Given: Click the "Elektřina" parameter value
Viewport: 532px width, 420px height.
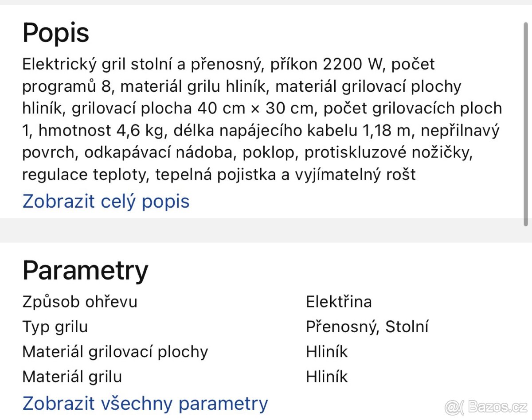Looking at the screenshot, I should [x=339, y=302].
